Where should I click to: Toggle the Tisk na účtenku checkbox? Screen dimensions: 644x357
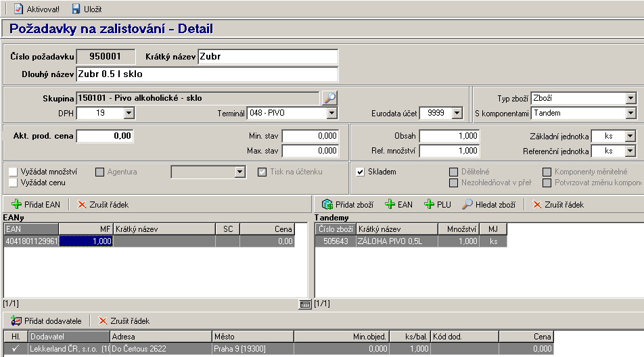click(x=262, y=172)
